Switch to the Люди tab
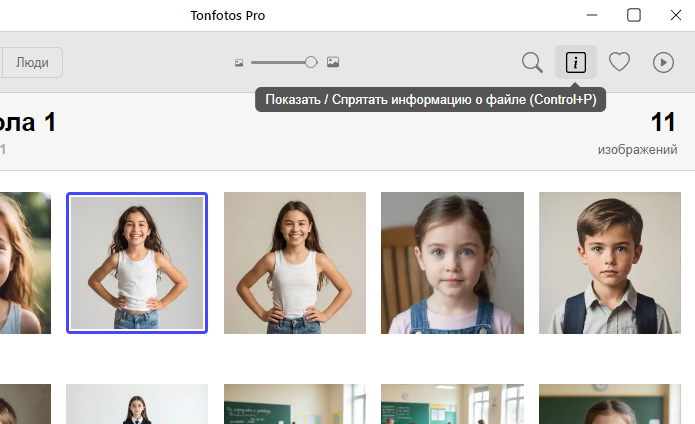The width and height of the screenshot is (695, 424). coord(33,62)
